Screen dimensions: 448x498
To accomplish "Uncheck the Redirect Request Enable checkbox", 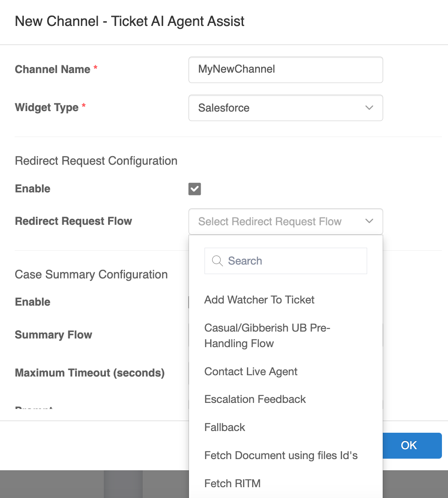I will point(195,189).
